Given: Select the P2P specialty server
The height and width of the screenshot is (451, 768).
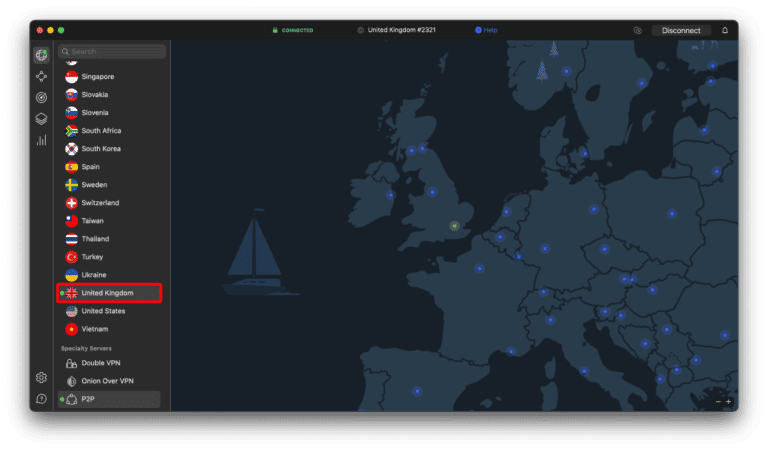Looking at the screenshot, I should point(88,399).
